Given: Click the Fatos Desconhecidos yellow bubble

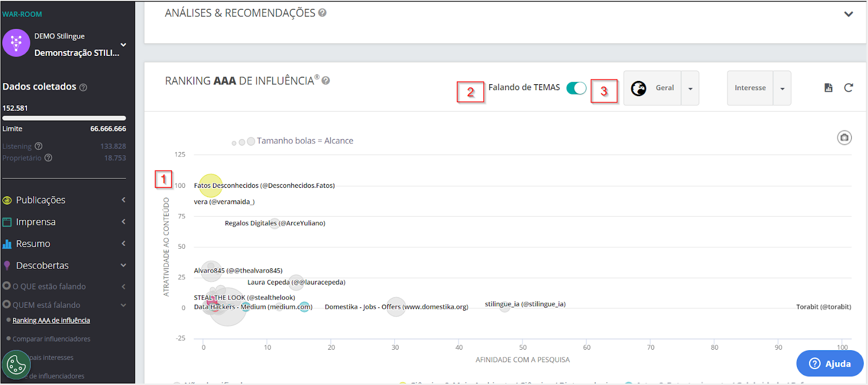Looking at the screenshot, I should pyautogui.click(x=210, y=186).
